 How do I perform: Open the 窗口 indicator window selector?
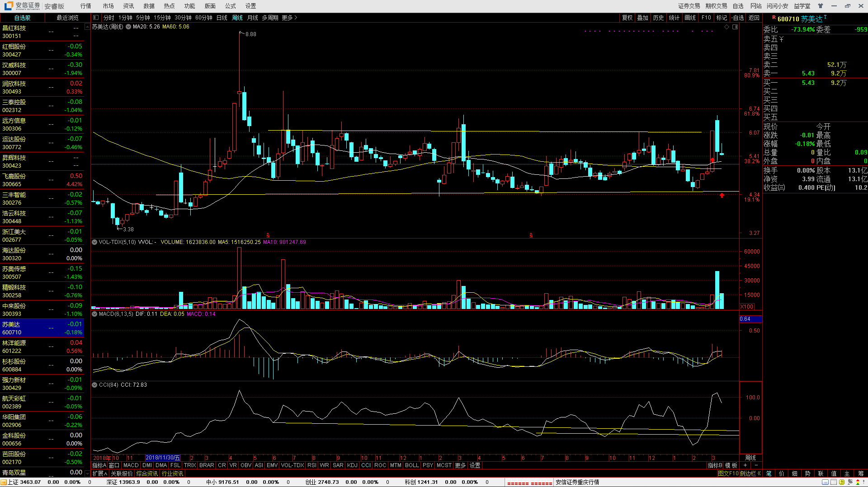(114, 465)
